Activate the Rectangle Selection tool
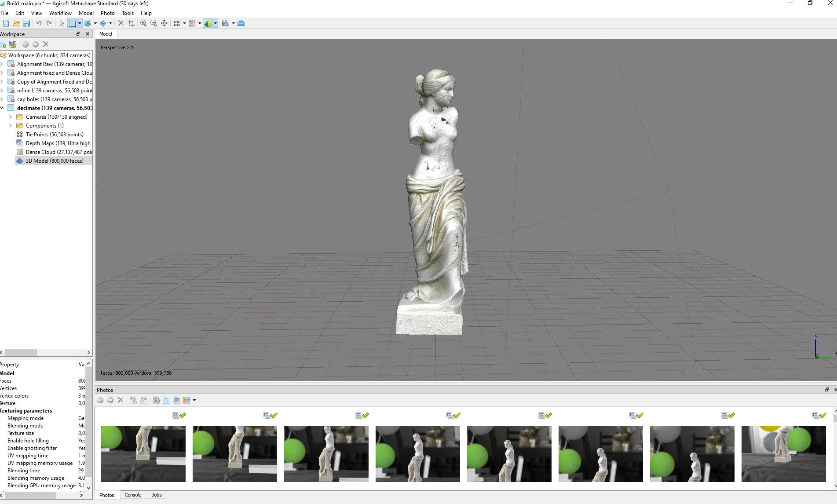The image size is (837, 504). click(73, 23)
